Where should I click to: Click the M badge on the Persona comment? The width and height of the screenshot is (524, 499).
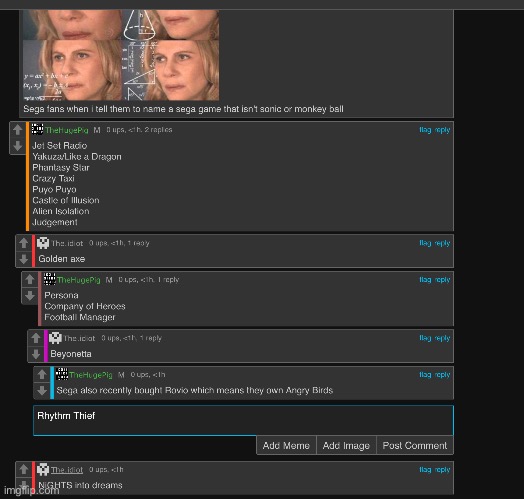pyautogui.click(x=109, y=280)
